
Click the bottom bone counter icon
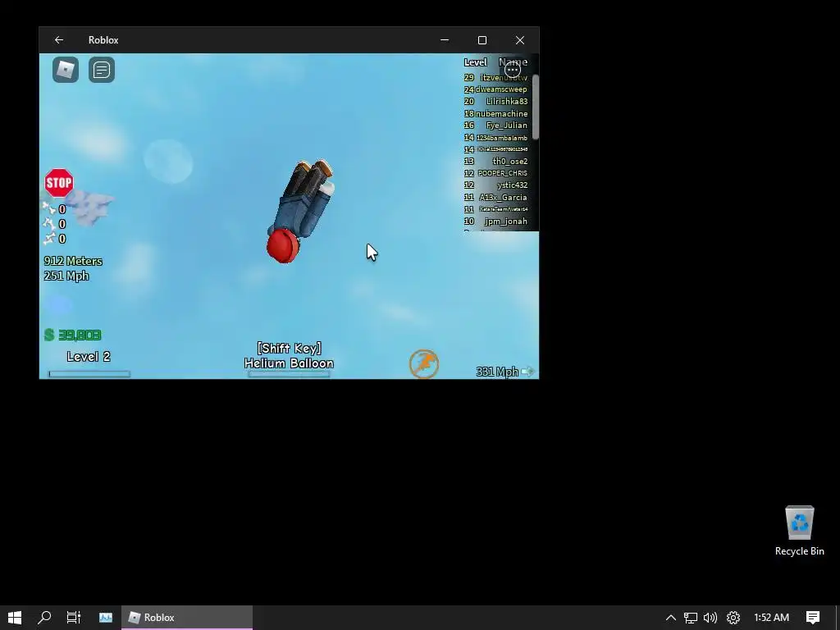tap(49, 238)
